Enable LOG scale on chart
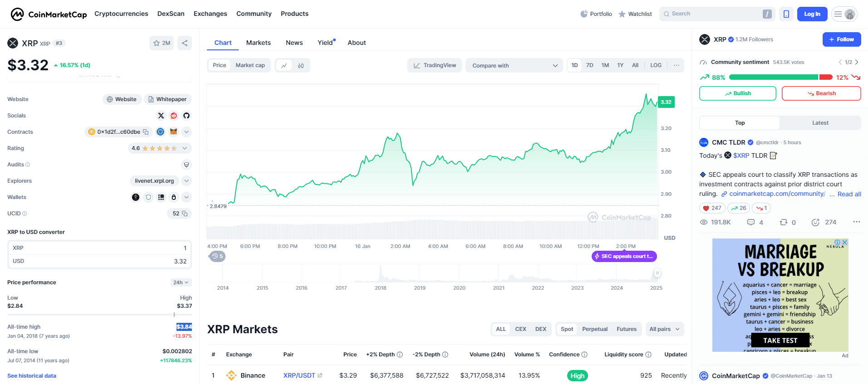Image resolution: width=868 pixels, height=384 pixels. [x=656, y=65]
